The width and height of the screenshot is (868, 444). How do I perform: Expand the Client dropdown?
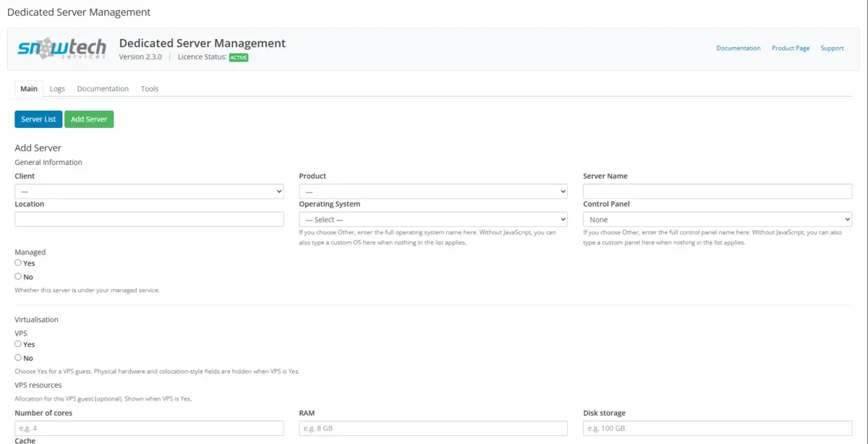point(149,192)
